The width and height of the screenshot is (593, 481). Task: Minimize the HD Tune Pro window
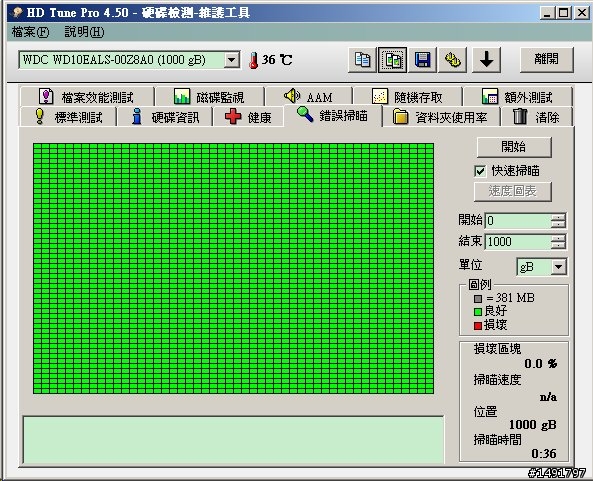point(546,13)
